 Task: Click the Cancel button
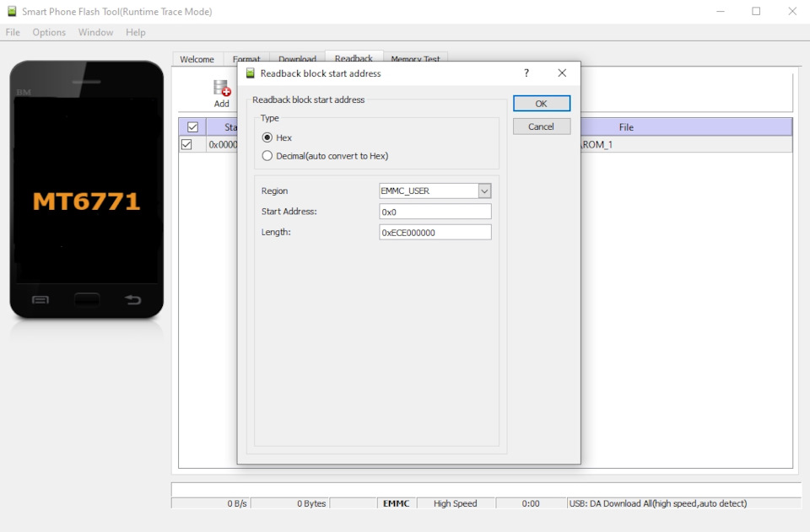pyautogui.click(x=542, y=126)
